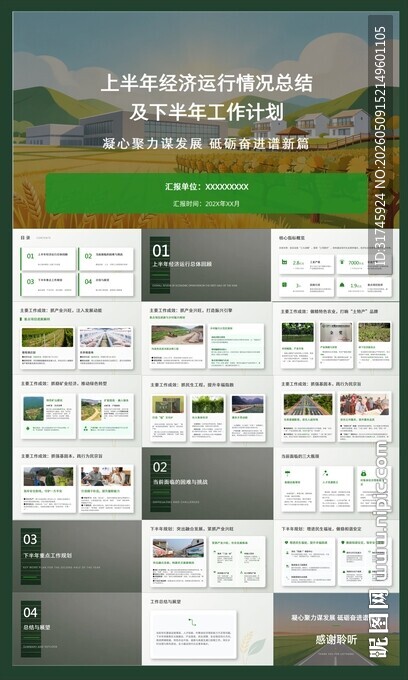This screenshot has width=408, height=680.
Task: Select the dark green orchard photo on the 做精特色农业 slide
Action: (297, 332)
